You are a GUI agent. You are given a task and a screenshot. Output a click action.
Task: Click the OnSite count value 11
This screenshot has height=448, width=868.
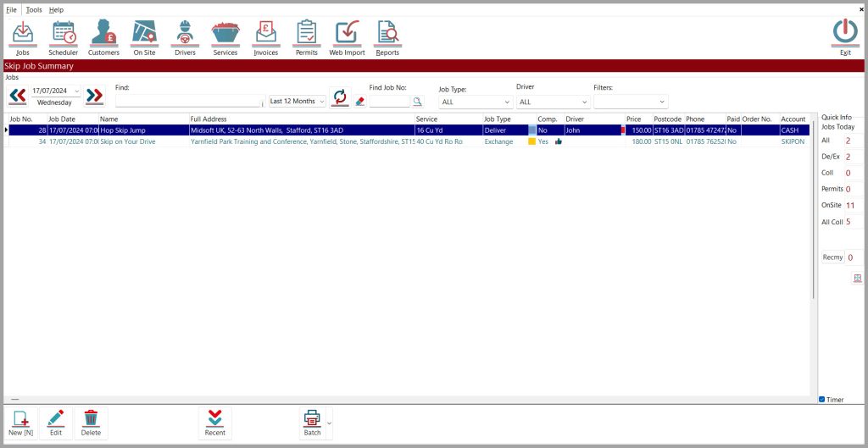850,205
